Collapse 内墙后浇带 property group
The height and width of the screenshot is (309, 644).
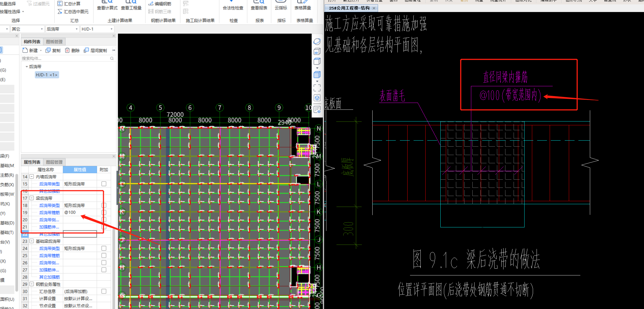32,177
